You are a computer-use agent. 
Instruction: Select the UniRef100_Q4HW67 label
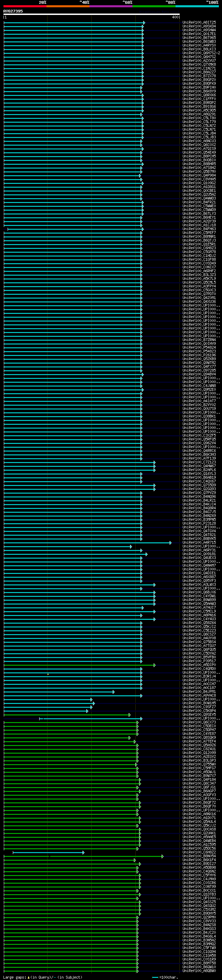(x=199, y=465)
